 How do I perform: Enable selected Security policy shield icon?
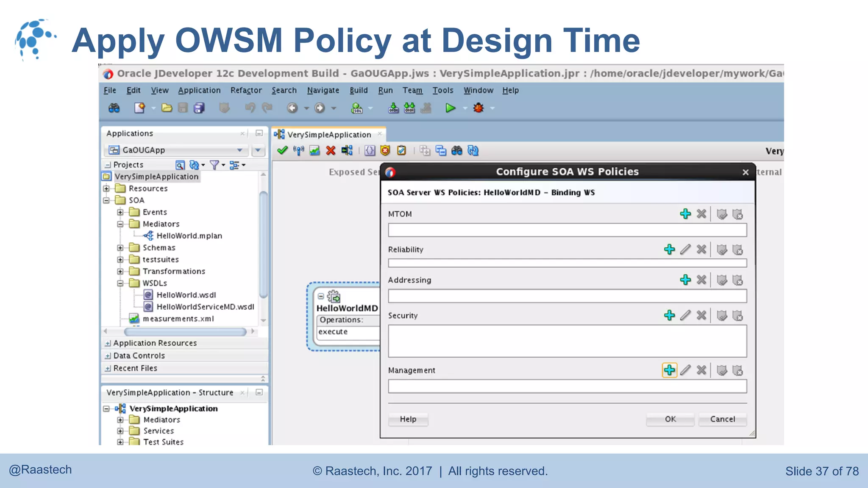(x=722, y=316)
